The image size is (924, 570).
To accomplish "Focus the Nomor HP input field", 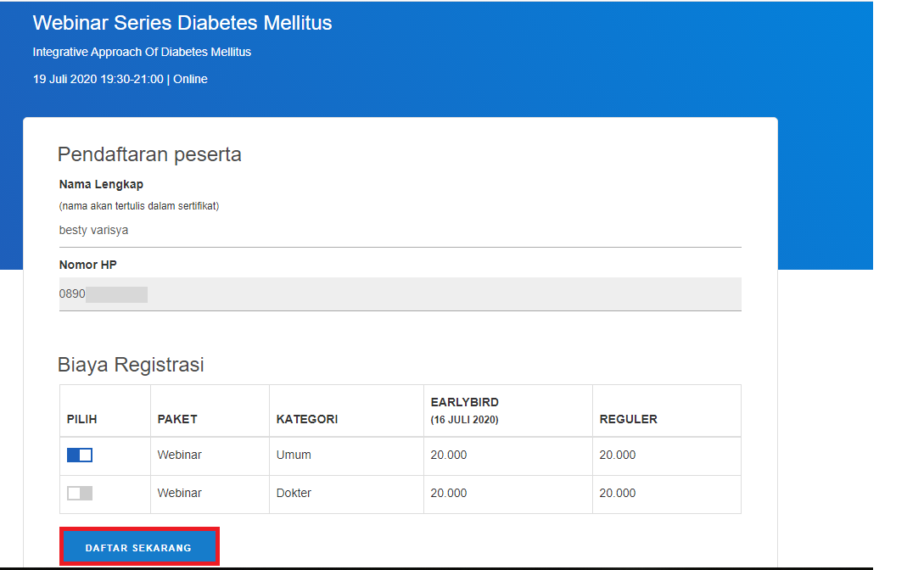I will [x=400, y=294].
